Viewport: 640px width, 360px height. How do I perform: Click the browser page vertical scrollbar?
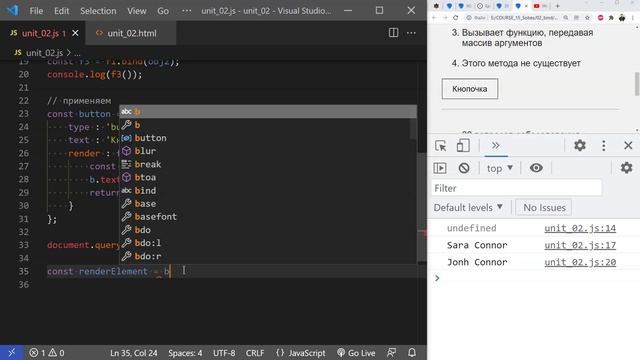(637, 84)
